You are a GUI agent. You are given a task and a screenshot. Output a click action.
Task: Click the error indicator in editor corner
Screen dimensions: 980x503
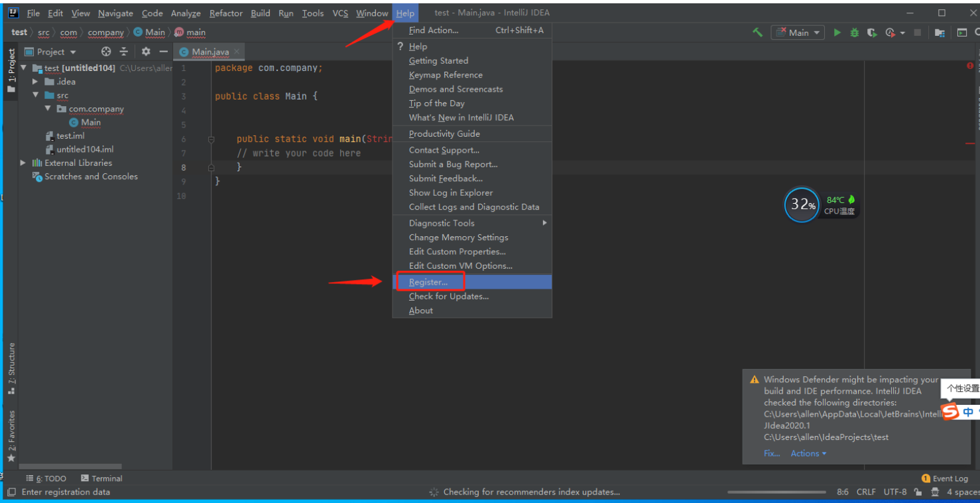point(970,66)
